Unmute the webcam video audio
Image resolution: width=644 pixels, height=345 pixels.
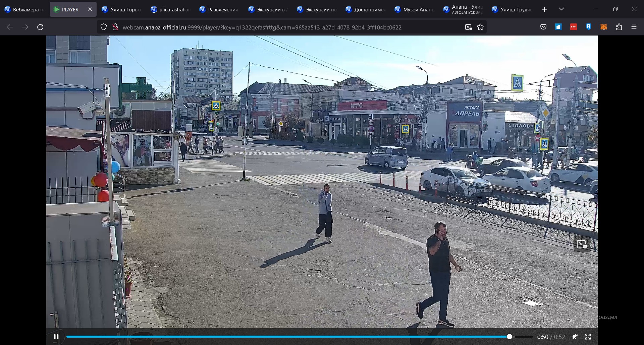pos(576,337)
